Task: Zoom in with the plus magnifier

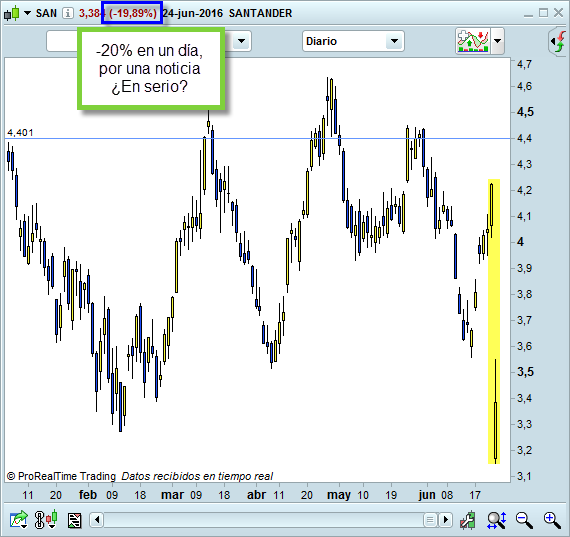Action: click(x=552, y=520)
